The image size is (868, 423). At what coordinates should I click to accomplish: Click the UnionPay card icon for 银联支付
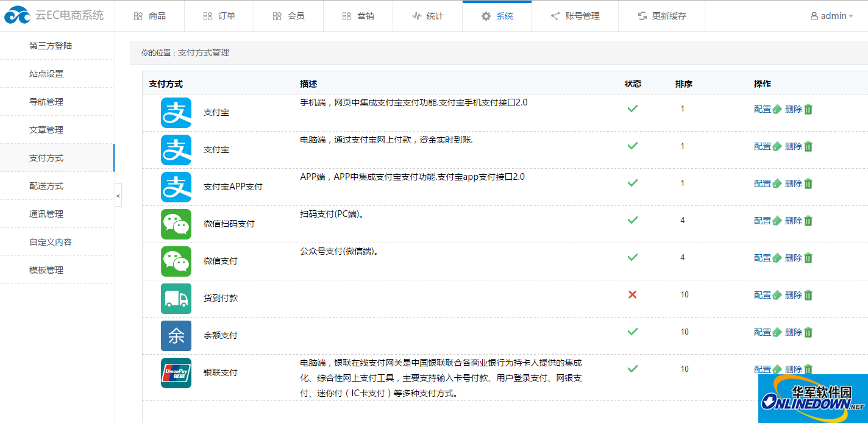pos(176,372)
